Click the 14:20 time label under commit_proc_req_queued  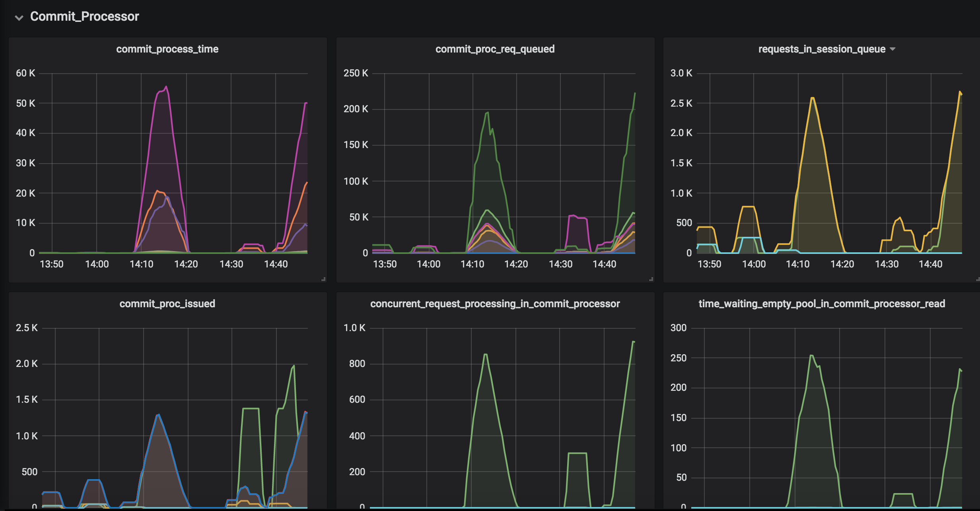click(516, 264)
